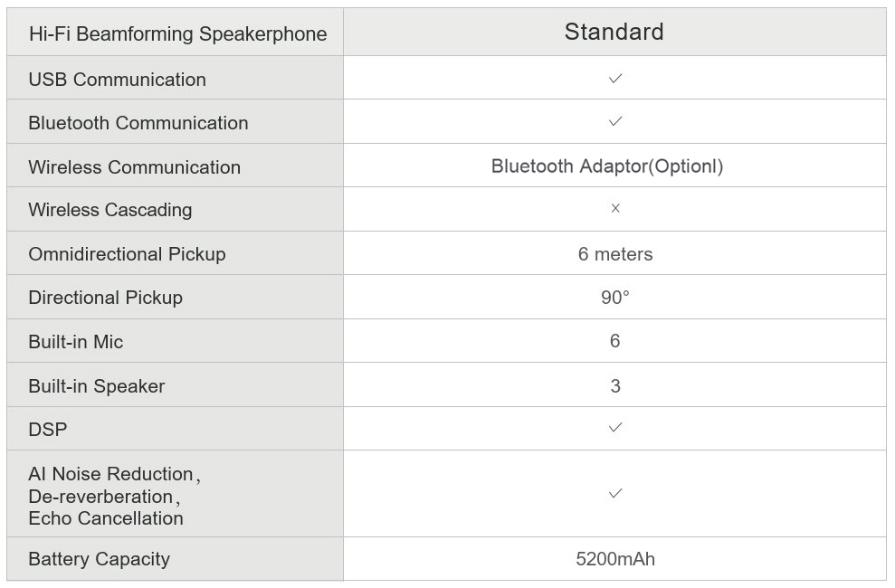Image resolution: width=895 pixels, height=588 pixels.
Task: Click the AI Noise Reduction checkmark icon
Action: (614, 493)
